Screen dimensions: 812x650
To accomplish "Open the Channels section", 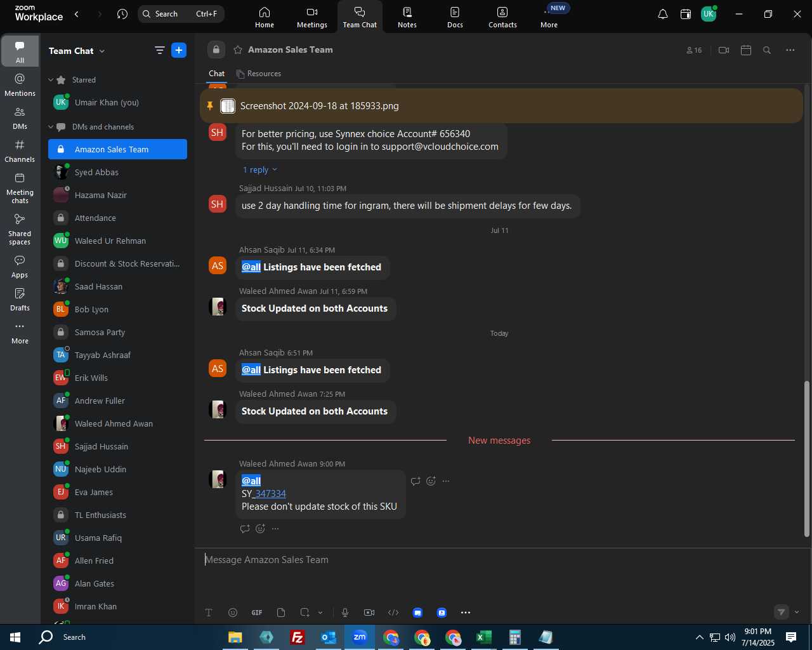I will [x=20, y=151].
